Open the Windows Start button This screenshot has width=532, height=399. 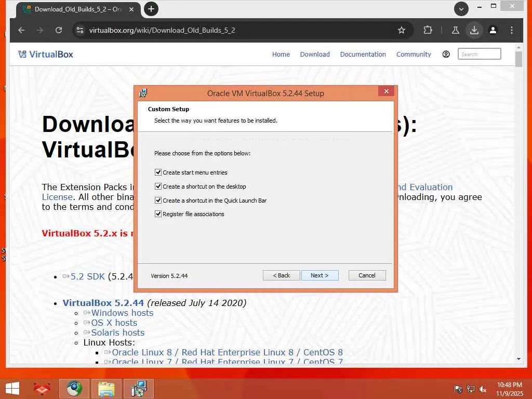coord(12,389)
